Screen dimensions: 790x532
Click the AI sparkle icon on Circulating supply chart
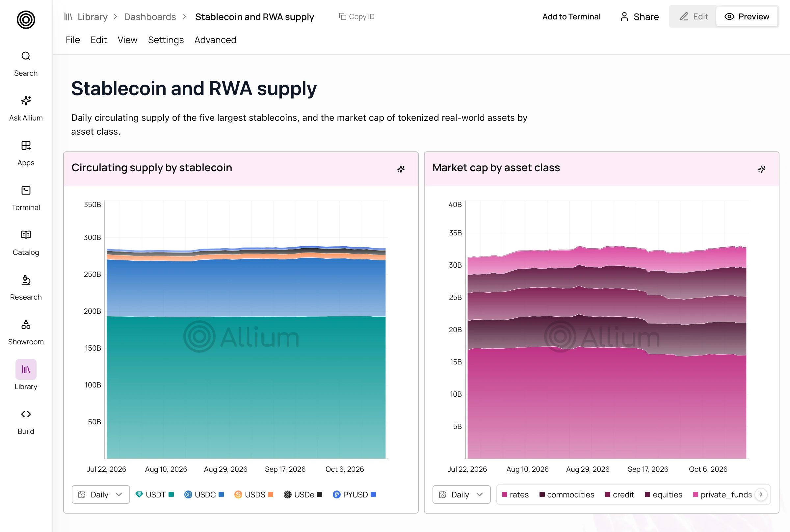401,169
